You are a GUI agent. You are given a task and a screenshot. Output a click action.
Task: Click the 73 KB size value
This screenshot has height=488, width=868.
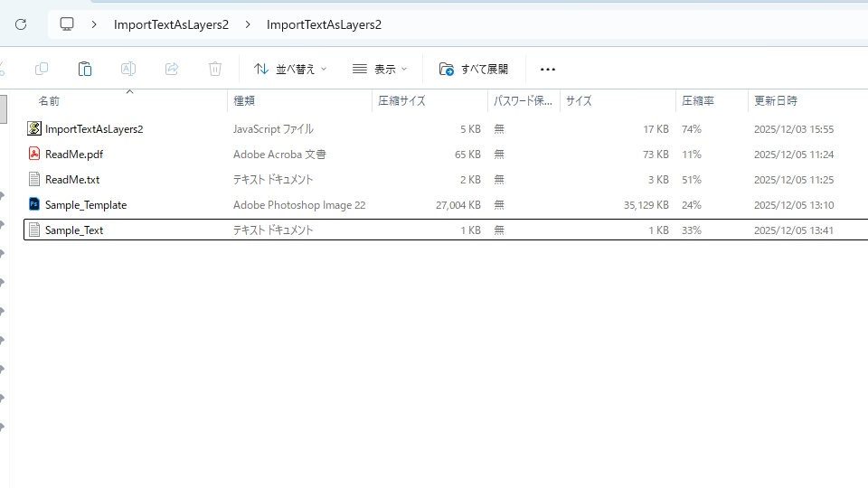tap(656, 155)
